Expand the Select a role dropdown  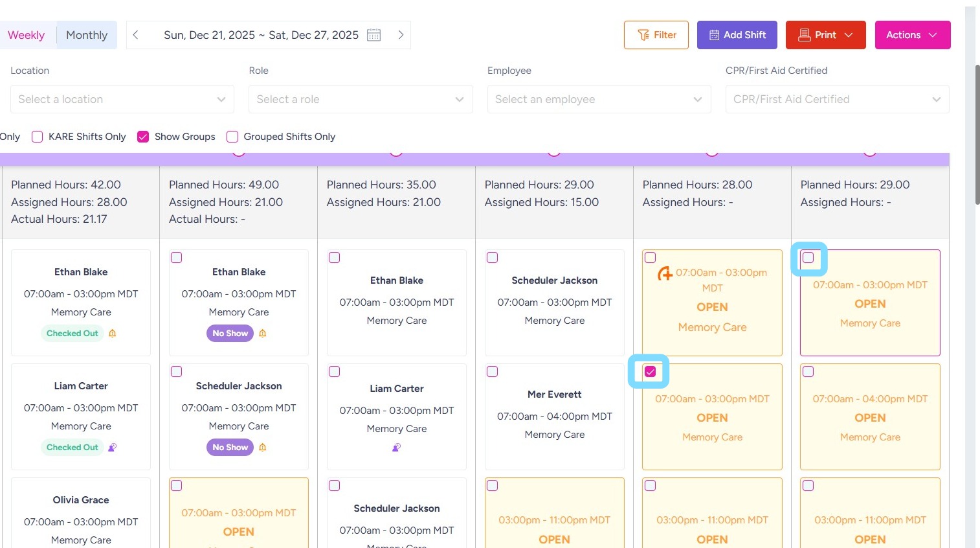361,99
